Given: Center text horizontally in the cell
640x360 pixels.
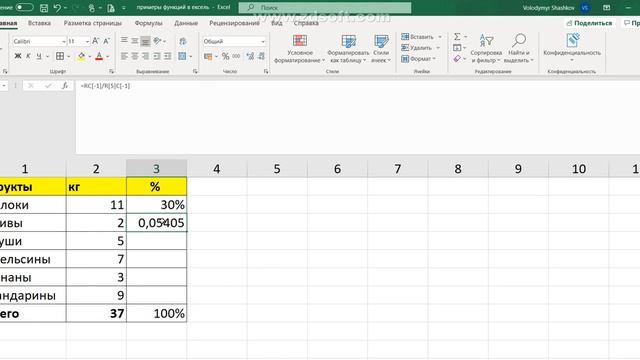Looking at the screenshot, I should tap(135, 56).
